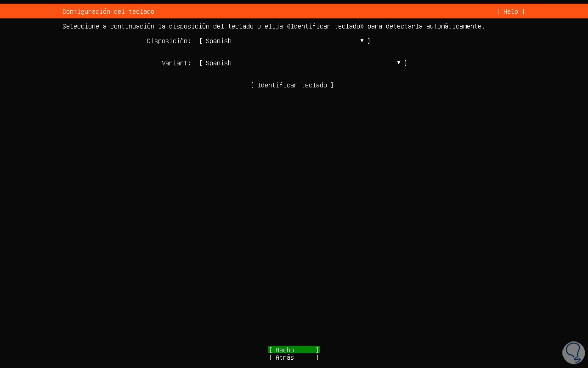This screenshot has height=368, width=588.
Task: Click the Configuración del teclado title
Action: (108, 11)
